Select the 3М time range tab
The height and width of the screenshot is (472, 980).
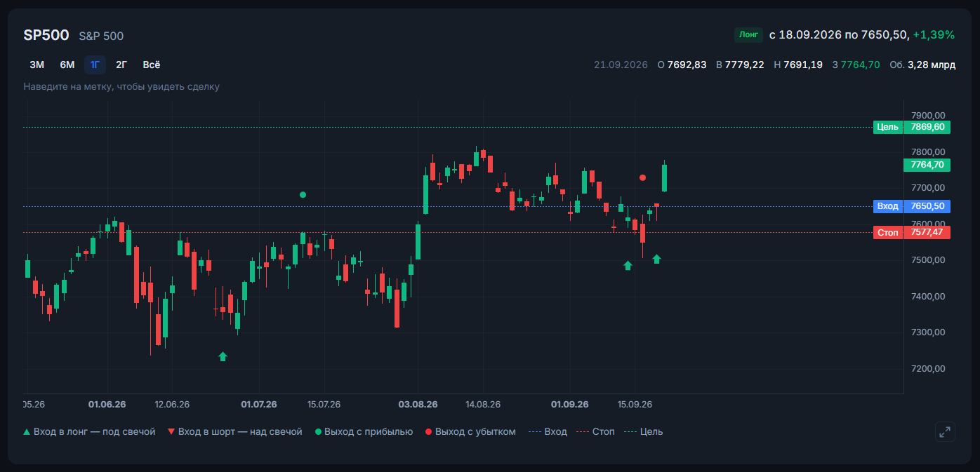(37, 65)
